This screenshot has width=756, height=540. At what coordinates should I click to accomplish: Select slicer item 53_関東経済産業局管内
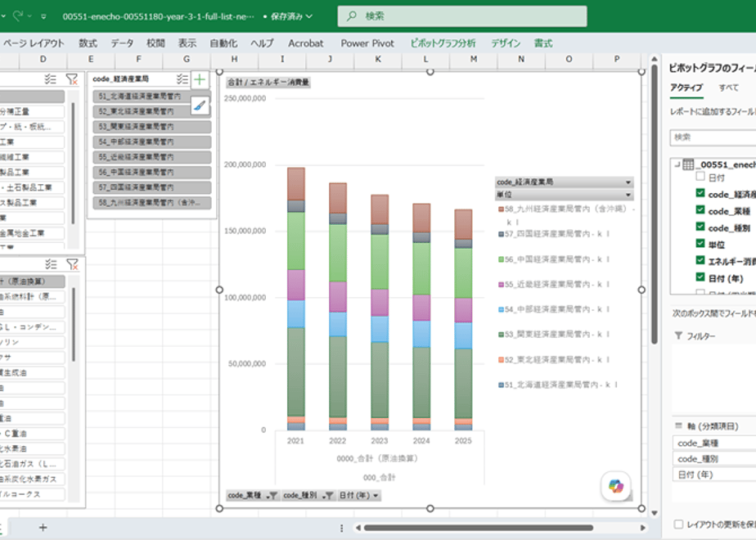(152, 127)
